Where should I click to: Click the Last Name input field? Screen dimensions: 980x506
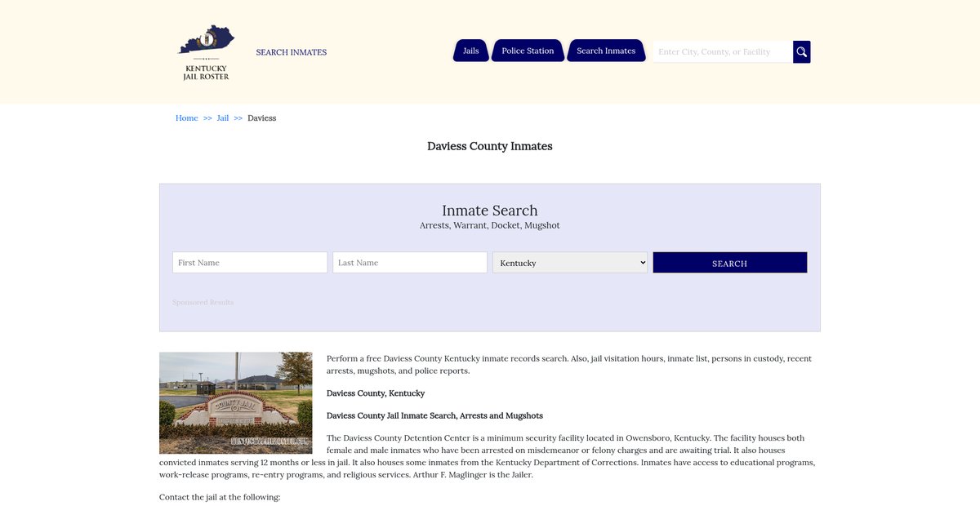tap(410, 263)
